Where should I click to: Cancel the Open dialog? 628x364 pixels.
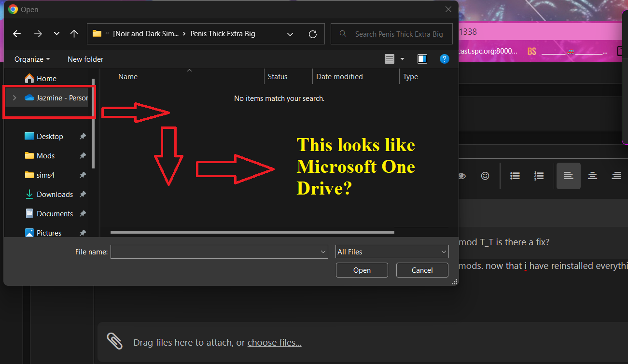[422, 270]
